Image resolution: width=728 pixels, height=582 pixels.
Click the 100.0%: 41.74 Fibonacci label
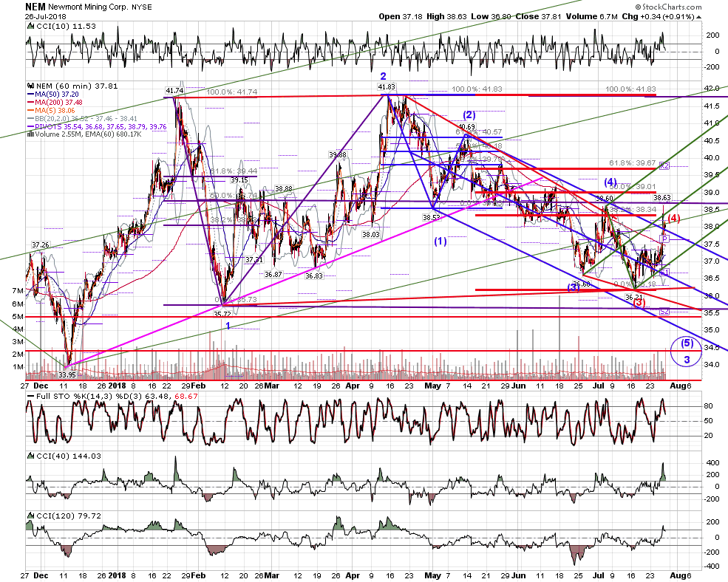231,92
